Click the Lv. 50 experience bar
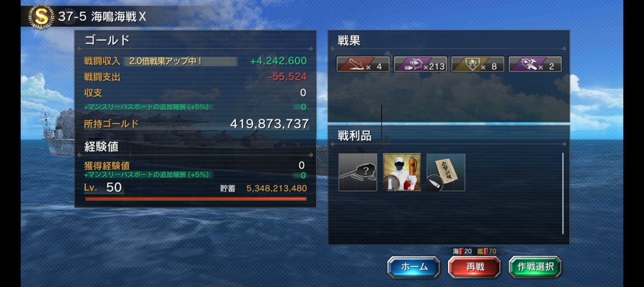Viewport: 644px width, 287px height. tap(196, 199)
